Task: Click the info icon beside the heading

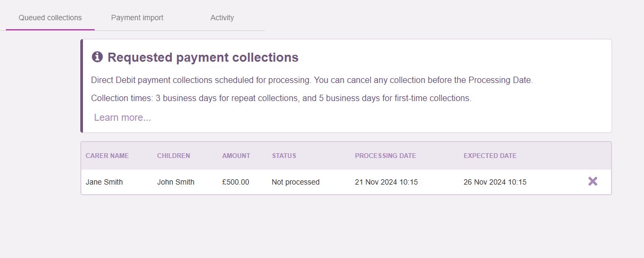Action: point(97,57)
